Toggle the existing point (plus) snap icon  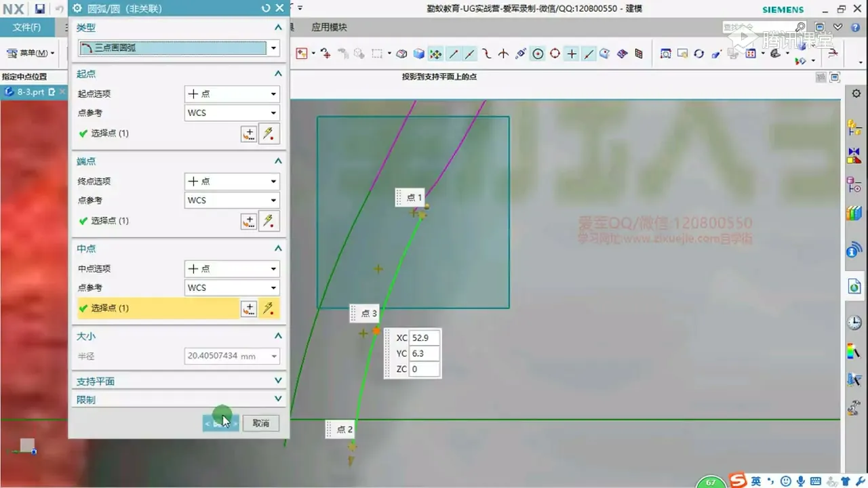572,54
